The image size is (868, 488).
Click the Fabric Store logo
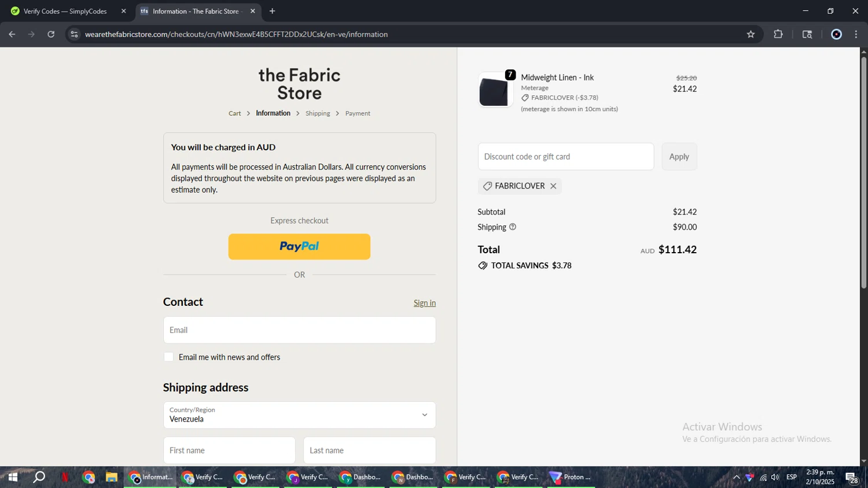299,84
